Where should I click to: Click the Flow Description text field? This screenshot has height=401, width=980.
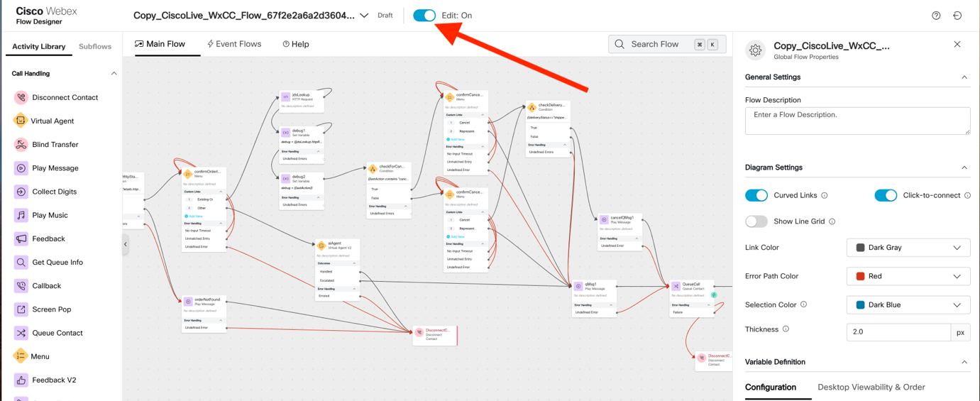pyautogui.click(x=857, y=121)
